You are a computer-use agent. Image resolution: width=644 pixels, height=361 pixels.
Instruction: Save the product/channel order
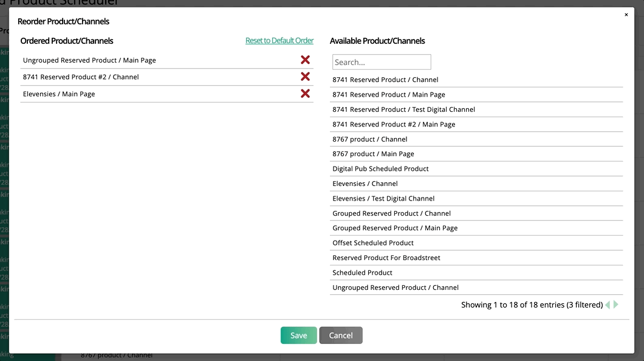pos(298,335)
